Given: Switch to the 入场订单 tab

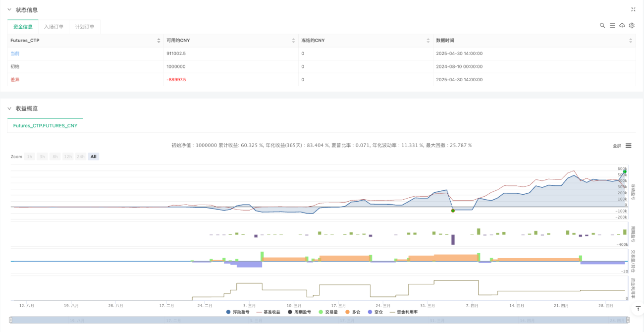Looking at the screenshot, I should click(54, 27).
